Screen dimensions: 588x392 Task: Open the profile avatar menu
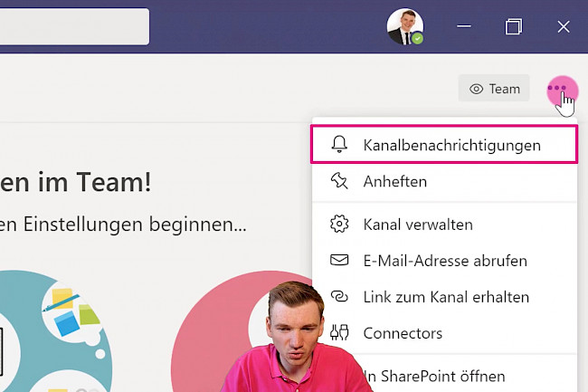405,26
